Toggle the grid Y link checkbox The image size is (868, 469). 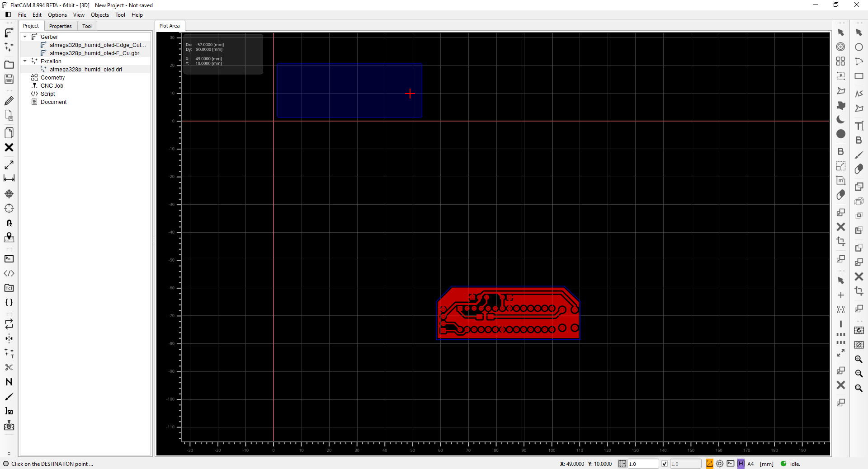pyautogui.click(x=664, y=464)
